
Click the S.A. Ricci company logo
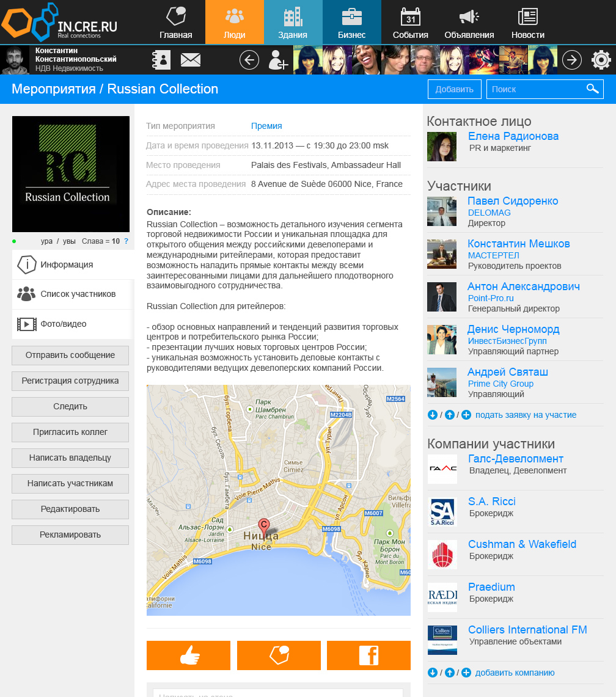(x=442, y=512)
